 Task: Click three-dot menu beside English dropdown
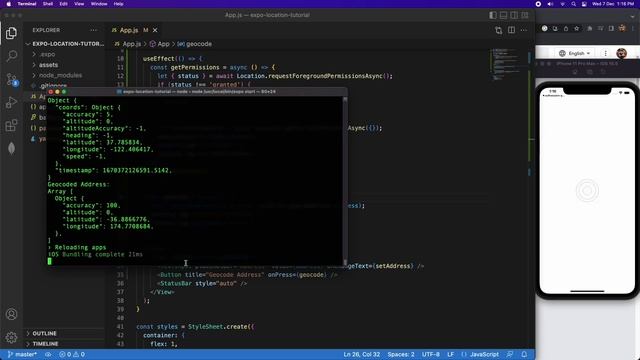606,53
